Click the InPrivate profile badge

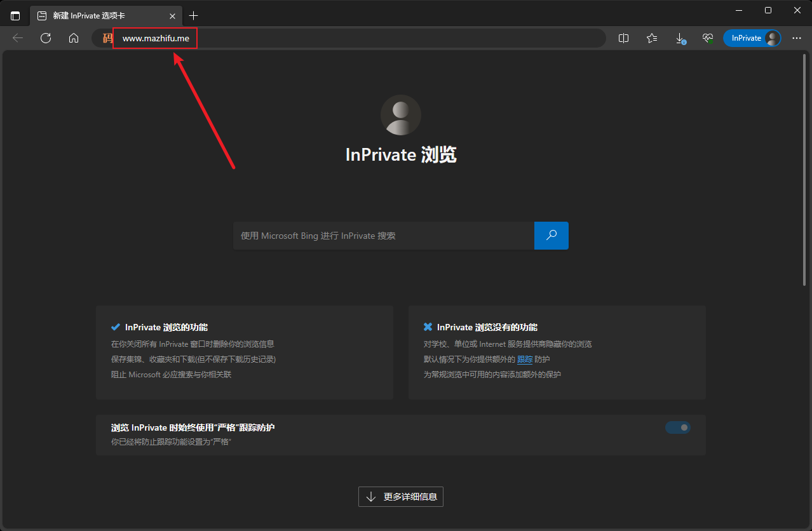(x=752, y=38)
